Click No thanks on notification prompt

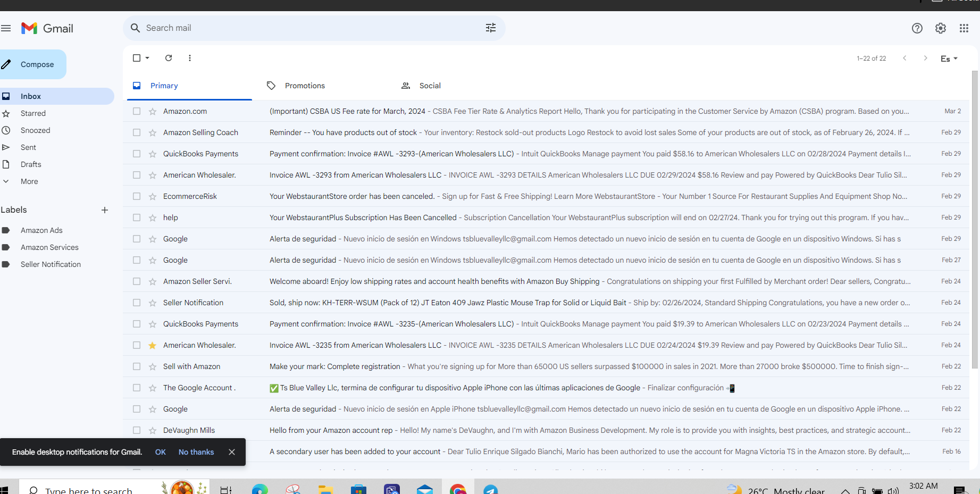point(196,452)
